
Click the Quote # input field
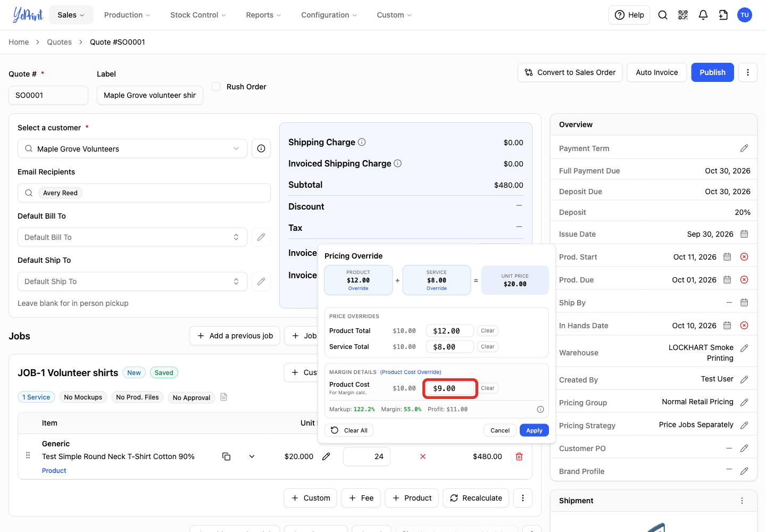click(x=48, y=95)
